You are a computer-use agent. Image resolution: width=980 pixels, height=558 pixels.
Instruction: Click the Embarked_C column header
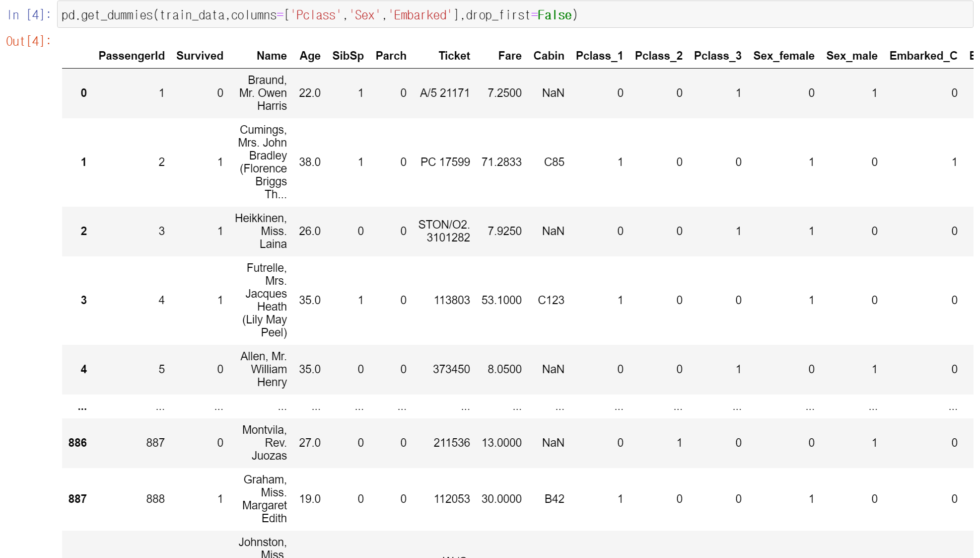pos(923,56)
